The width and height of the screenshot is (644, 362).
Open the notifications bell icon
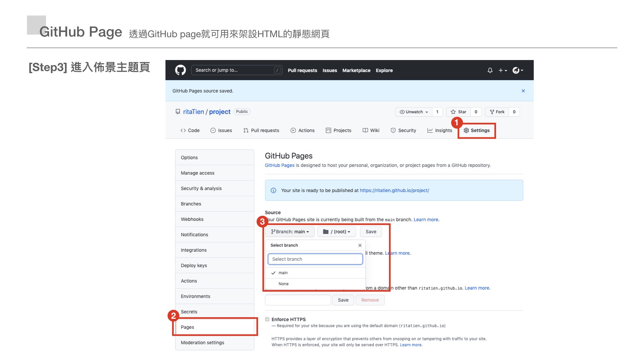point(490,70)
